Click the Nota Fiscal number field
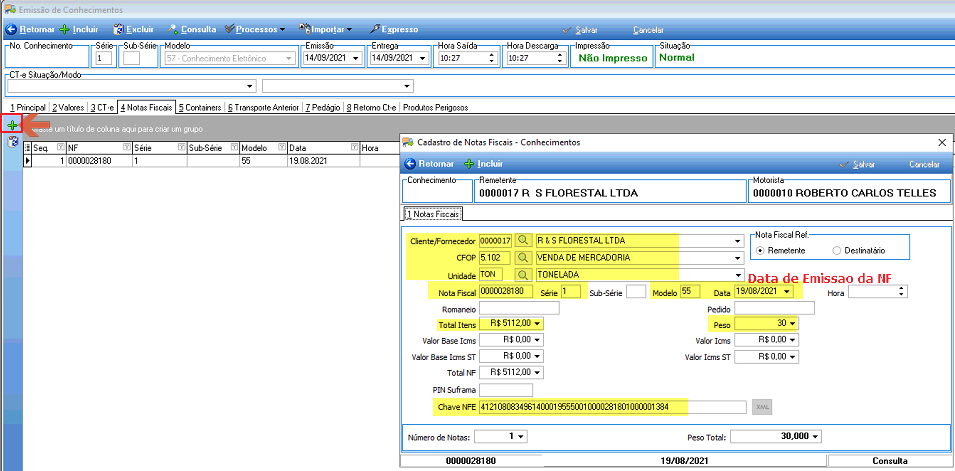This screenshot has height=471, width=955. (x=507, y=292)
